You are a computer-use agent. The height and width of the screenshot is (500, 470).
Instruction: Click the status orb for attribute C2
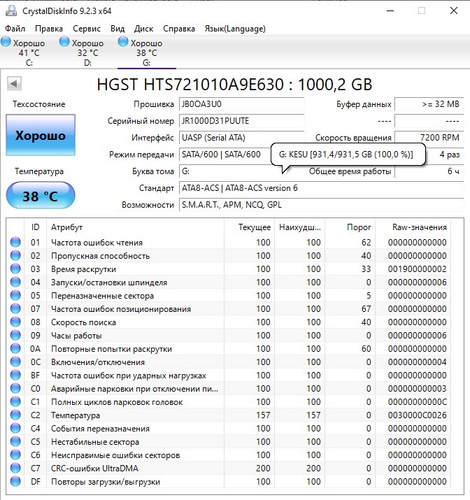(15, 415)
